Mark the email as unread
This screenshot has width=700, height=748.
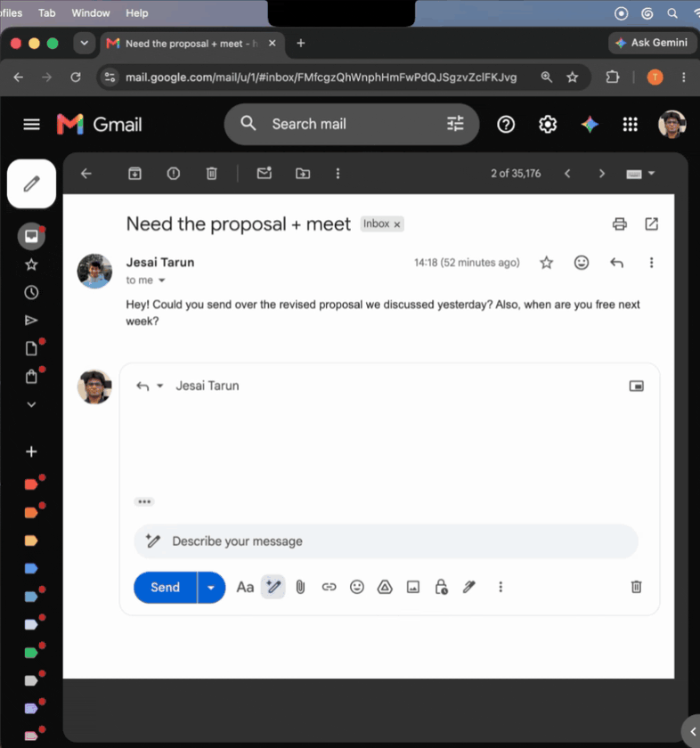[265, 173]
